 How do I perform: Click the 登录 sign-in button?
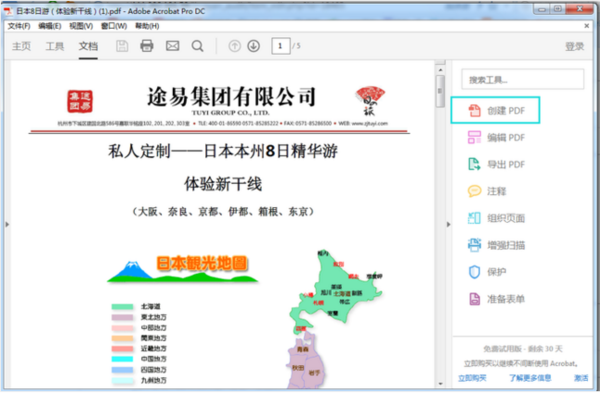[x=574, y=46]
